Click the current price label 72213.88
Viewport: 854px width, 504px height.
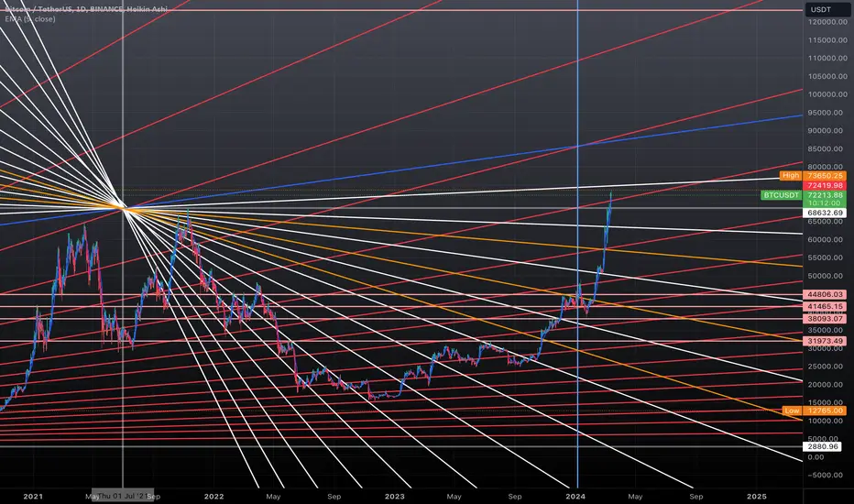(825, 195)
